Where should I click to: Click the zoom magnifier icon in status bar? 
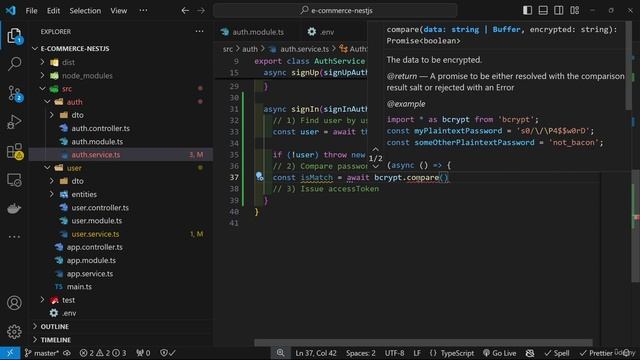pyautogui.click(x=280, y=353)
